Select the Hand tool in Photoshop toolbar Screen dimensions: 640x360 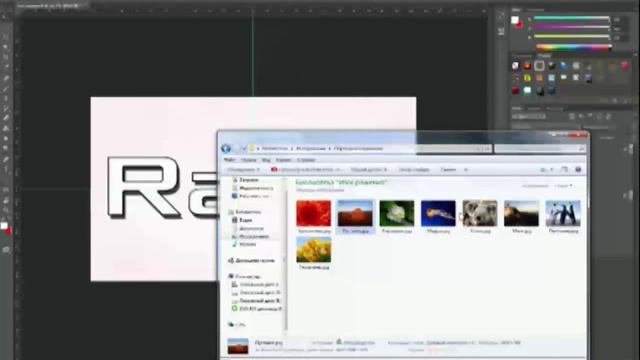coord(6,200)
